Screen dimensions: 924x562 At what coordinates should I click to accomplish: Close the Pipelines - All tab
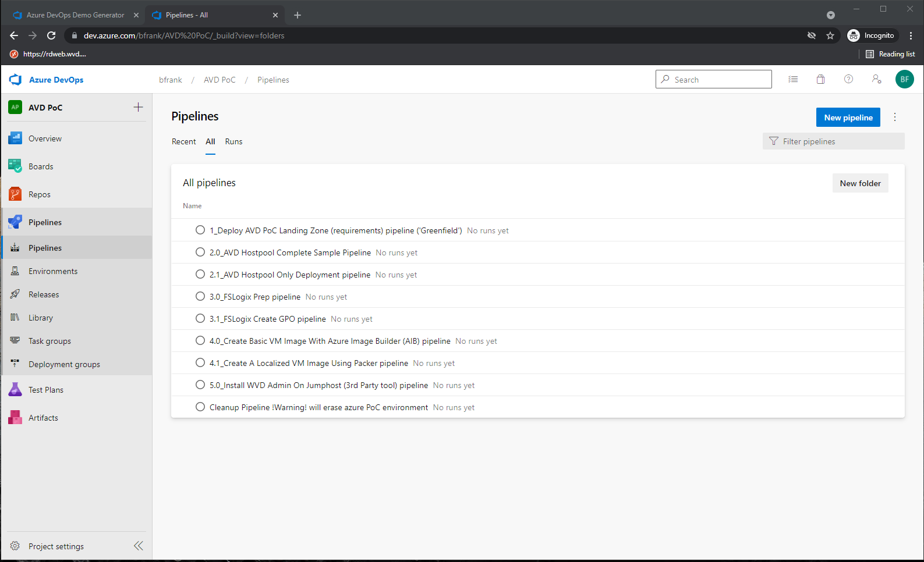[275, 15]
